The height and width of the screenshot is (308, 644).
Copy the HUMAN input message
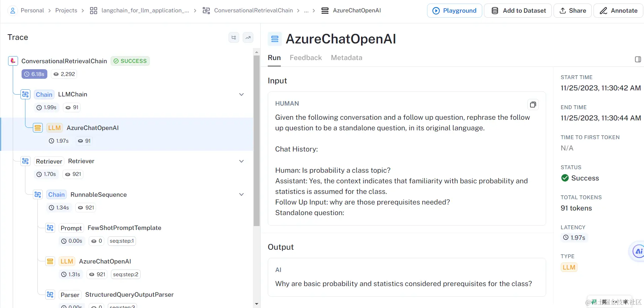pos(533,105)
